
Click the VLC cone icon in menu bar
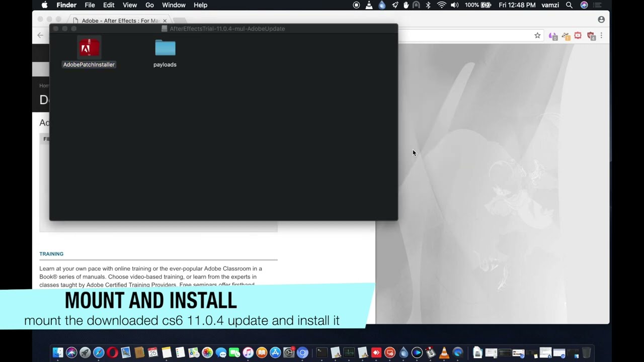click(x=369, y=5)
